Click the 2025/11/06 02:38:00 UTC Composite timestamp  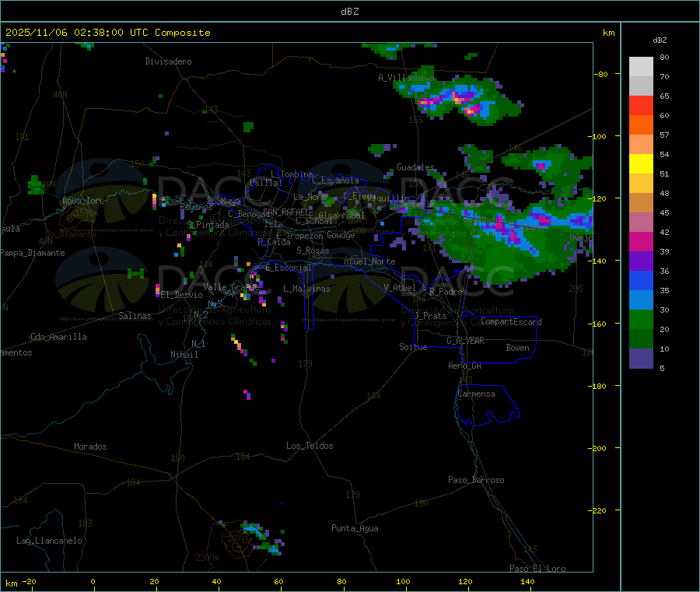coord(107,33)
